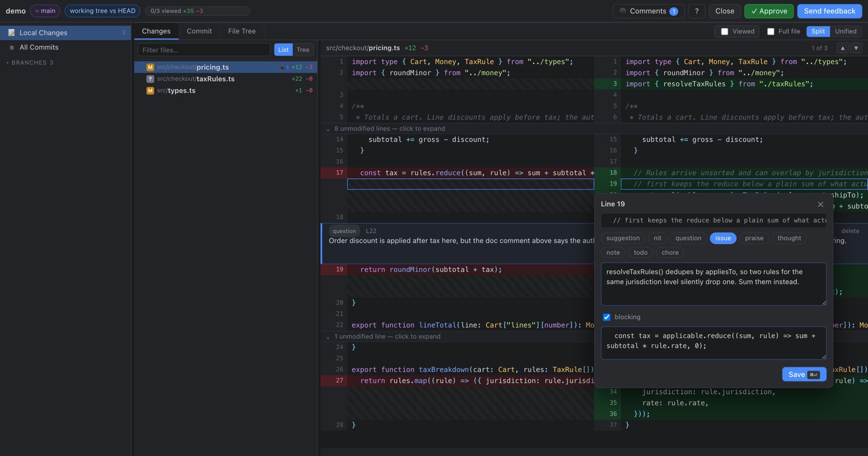Toggle the Full file checkbox
Screen dimensions: 868x456
(771, 32)
